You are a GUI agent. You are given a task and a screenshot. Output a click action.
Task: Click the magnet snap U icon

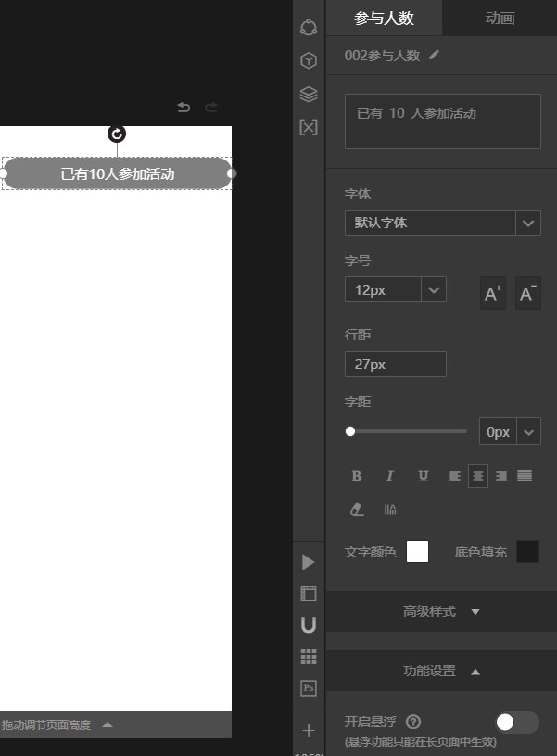(309, 625)
